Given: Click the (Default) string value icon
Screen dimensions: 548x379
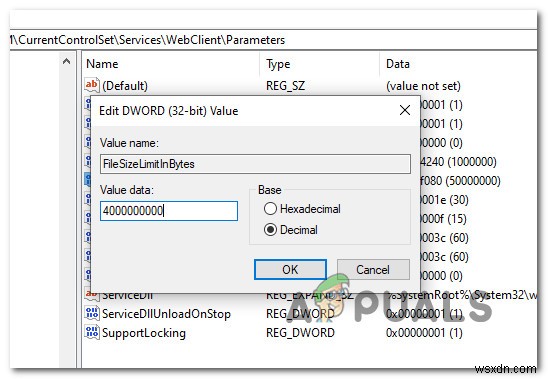Looking at the screenshot, I should pyautogui.click(x=92, y=85).
